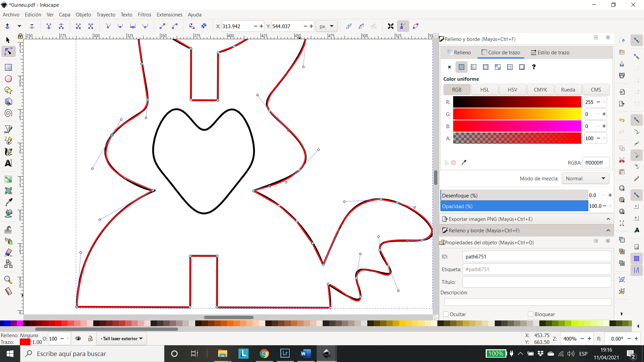This screenshot has width=644, height=362.
Task: Collapse the Relleno y borde panel row
Action: point(608,230)
